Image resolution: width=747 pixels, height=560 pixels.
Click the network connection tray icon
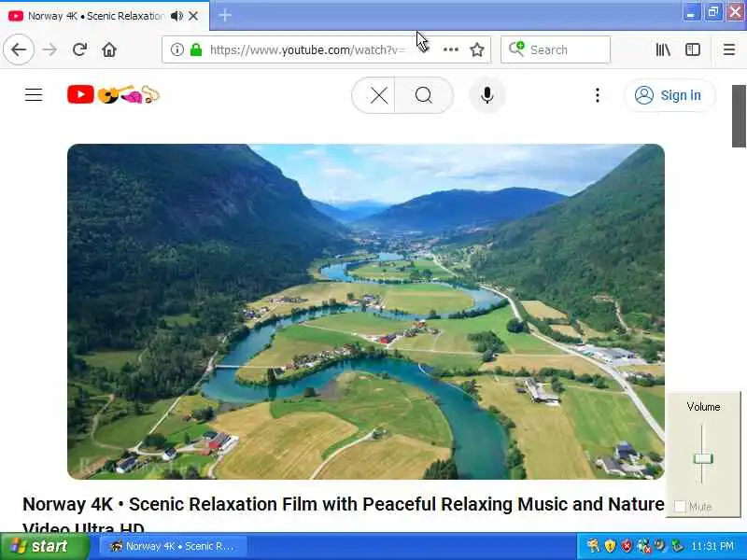click(643, 546)
